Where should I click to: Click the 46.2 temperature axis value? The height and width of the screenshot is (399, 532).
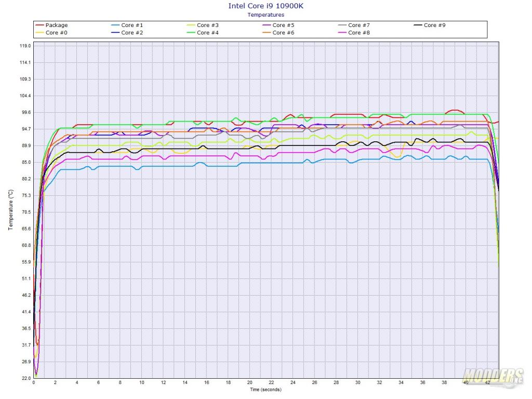point(26,295)
